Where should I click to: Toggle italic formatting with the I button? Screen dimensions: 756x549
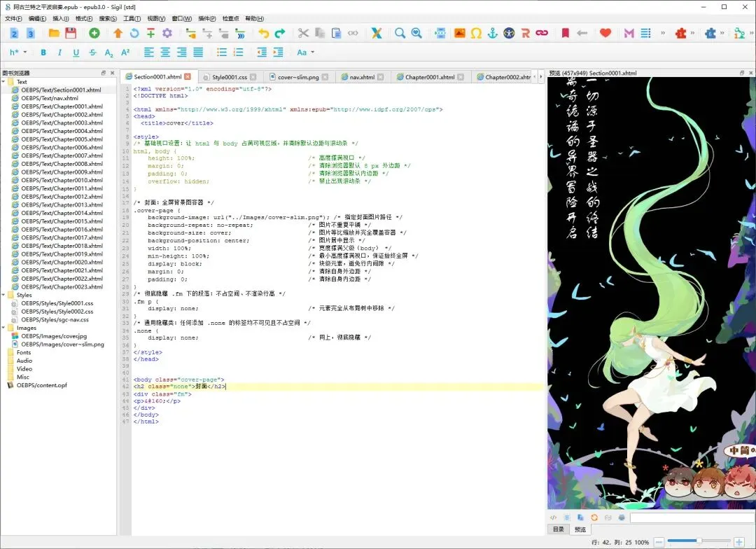point(59,52)
